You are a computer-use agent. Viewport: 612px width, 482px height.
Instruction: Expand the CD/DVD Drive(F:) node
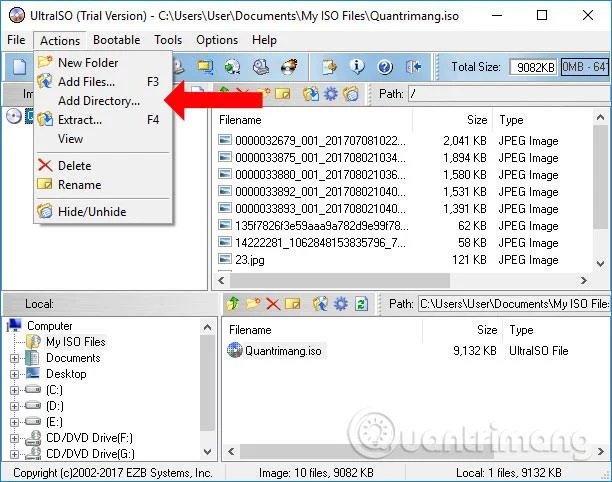[x=14, y=438]
